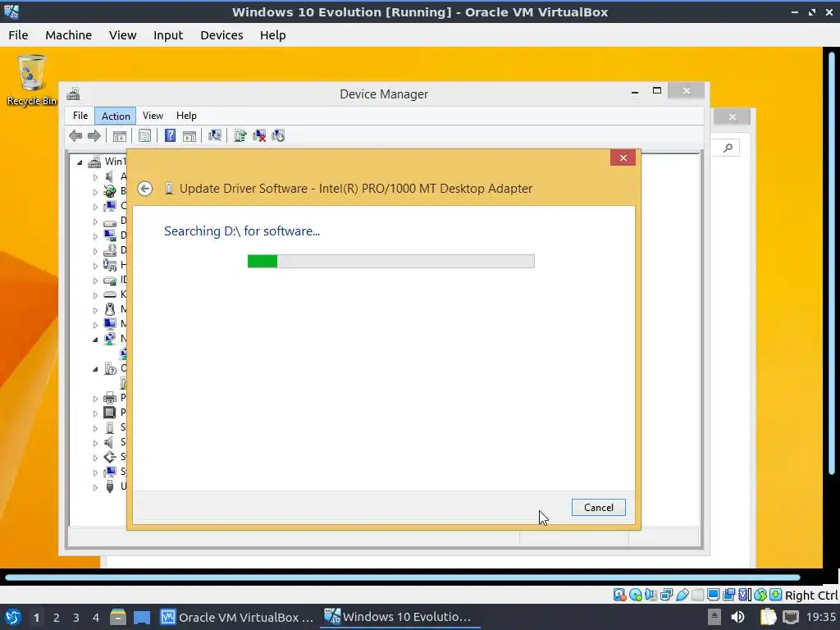Screen dimensions: 840x630
Task: Click the network adapters icon in VirtualBox status bar
Action: click(x=666, y=595)
